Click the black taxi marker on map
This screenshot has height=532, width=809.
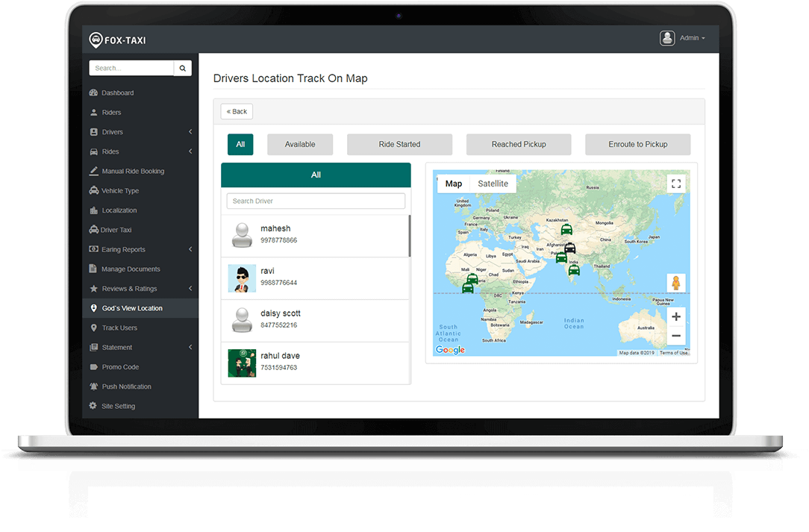[570, 248]
